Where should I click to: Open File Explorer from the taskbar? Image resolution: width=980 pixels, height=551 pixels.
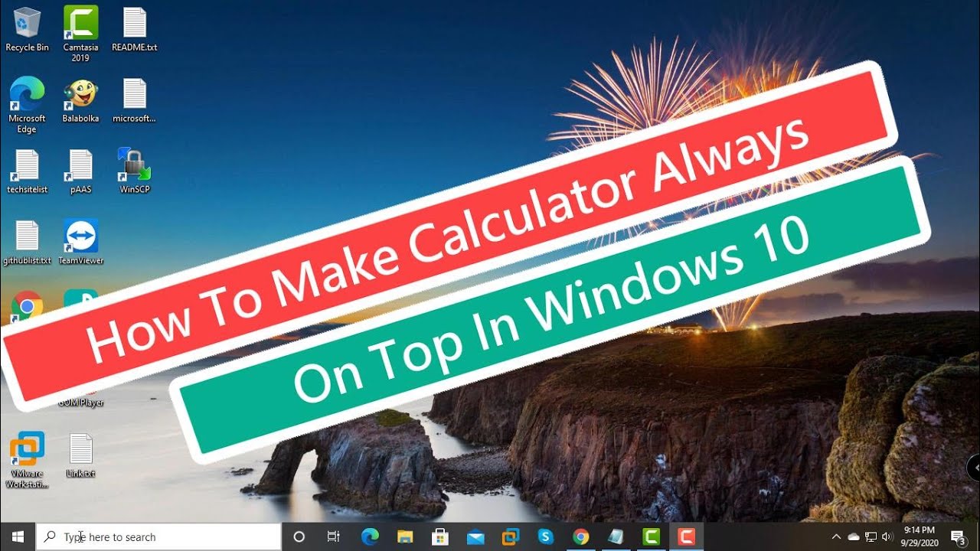[405, 536]
